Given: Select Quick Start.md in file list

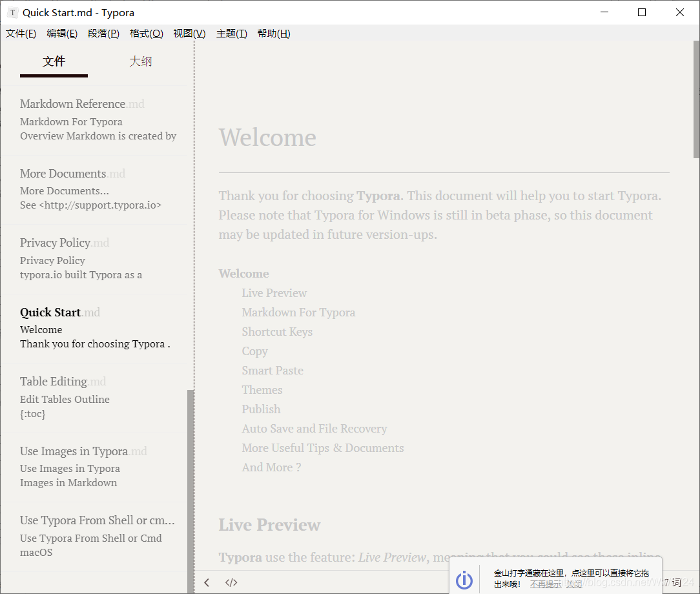Looking at the screenshot, I should click(94, 329).
